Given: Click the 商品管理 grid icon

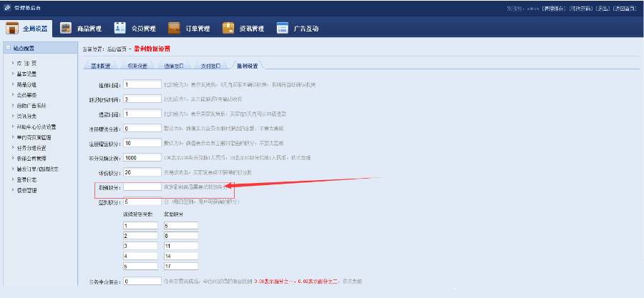Looking at the screenshot, I should tap(66, 29).
